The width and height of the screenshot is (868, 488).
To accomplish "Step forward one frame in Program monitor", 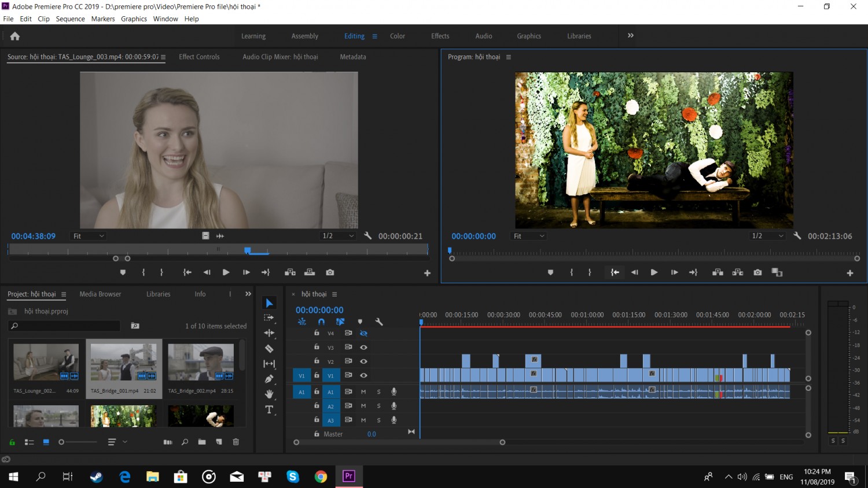I will pyautogui.click(x=674, y=272).
